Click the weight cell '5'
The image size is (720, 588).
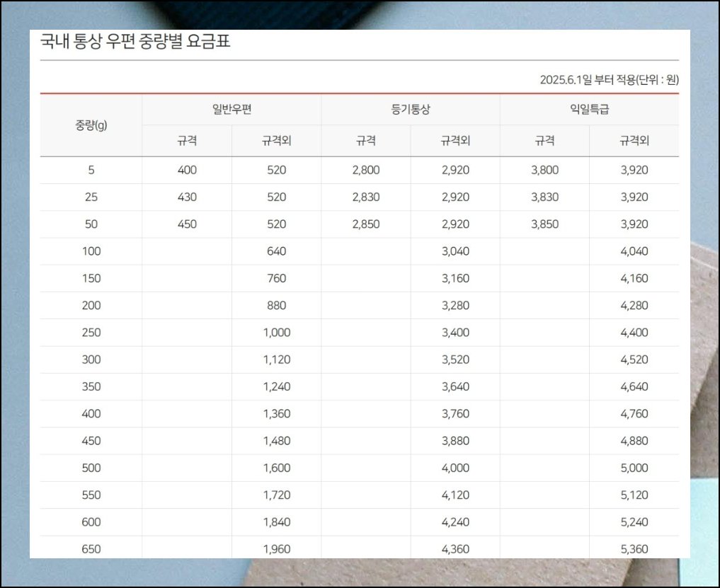pyautogui.click(x=91, y=170)
